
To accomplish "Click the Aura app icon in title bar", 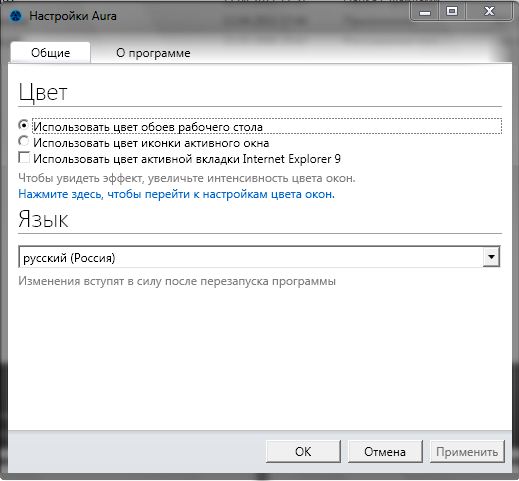I will [16, 16].
